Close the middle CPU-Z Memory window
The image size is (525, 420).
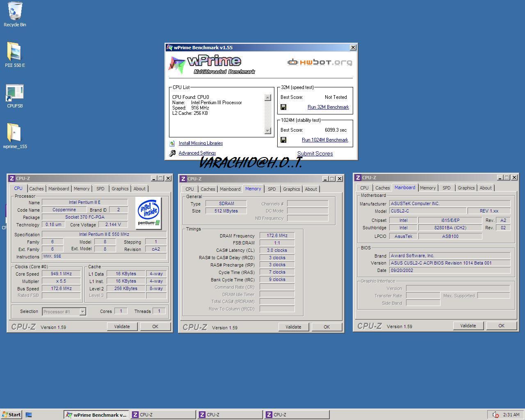[x=340, y=179]
